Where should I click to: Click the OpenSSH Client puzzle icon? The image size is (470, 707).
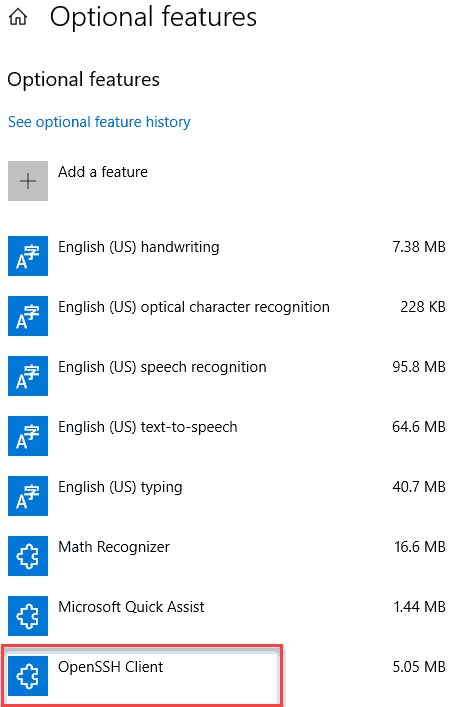28,675
